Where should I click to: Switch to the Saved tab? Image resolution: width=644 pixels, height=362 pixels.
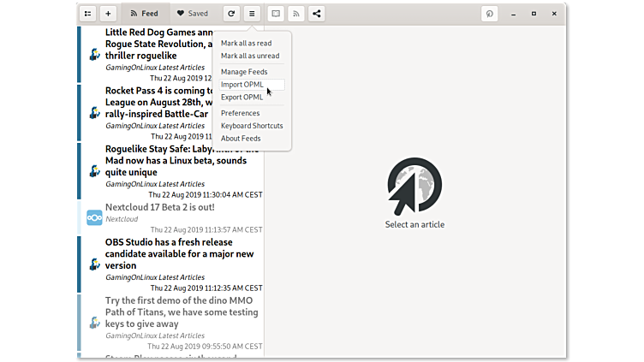[x=192, y=14]
